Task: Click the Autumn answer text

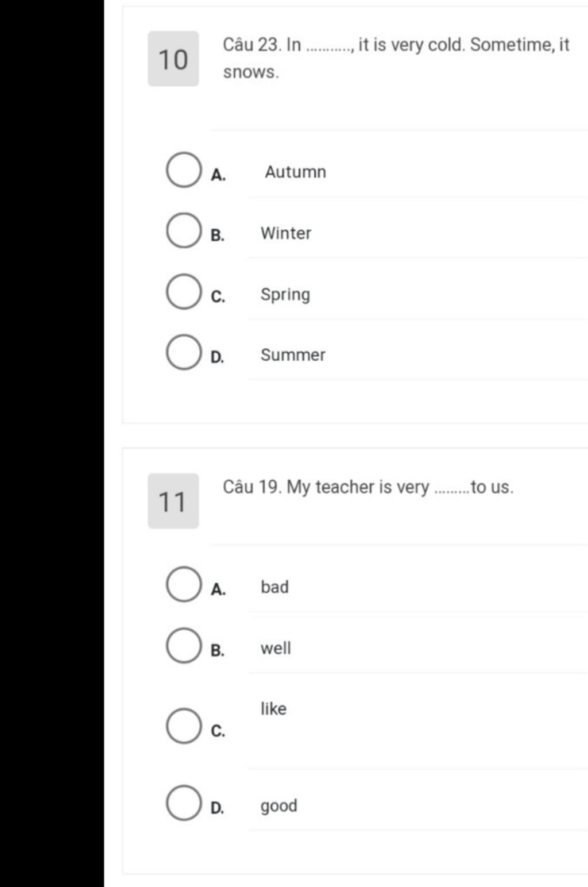Action: 295,172
